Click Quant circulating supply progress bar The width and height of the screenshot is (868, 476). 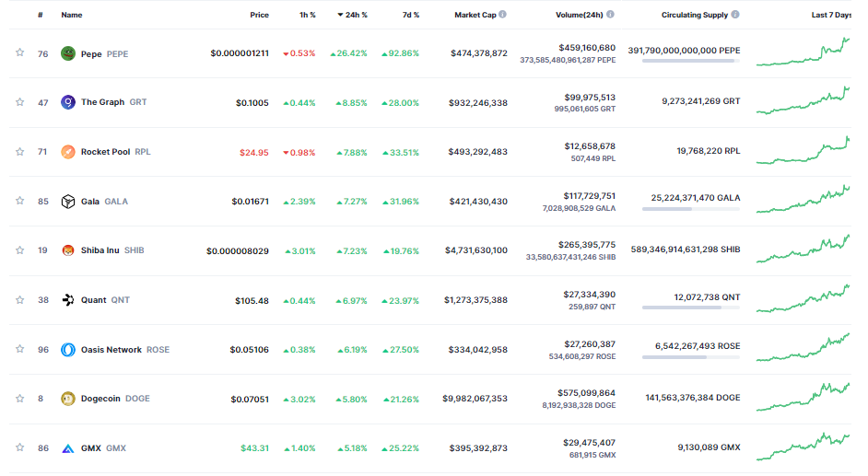691,308
